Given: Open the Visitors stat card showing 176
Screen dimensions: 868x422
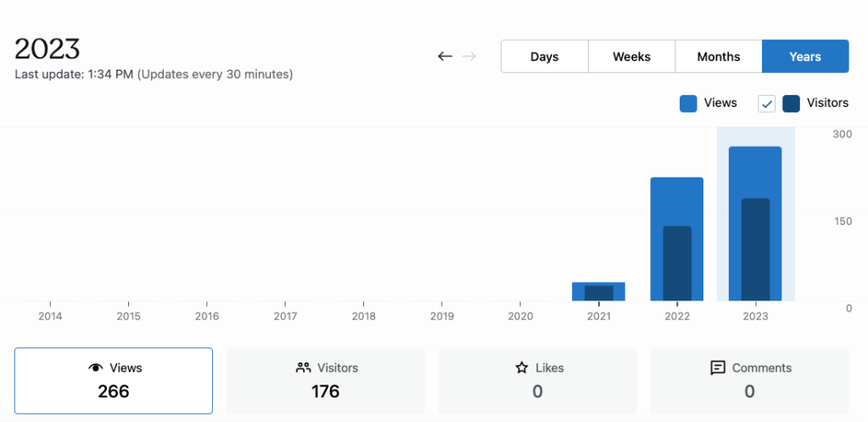Looking at the screenshot, I should click(x=326, y=380).
